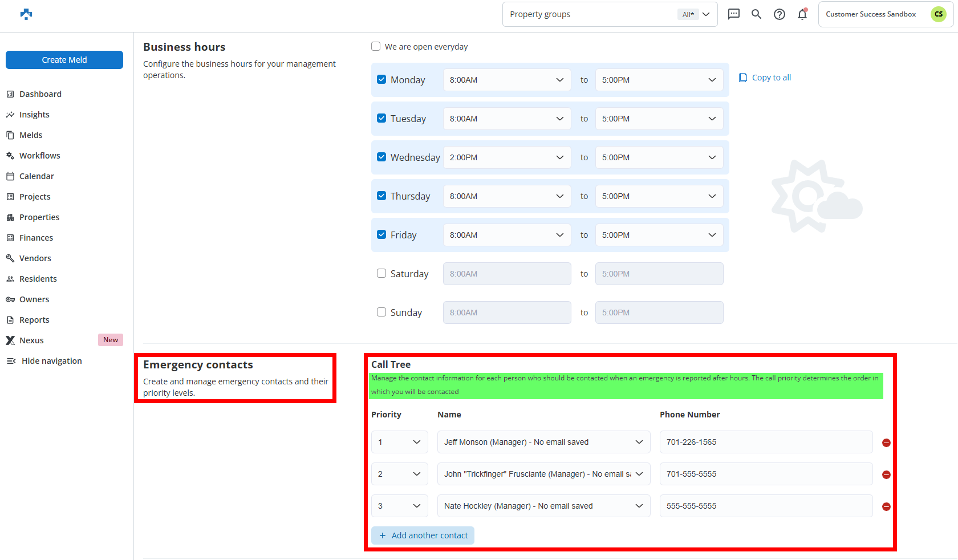The width and height of the screenshot is (958, 560).
Task: Check the Saturday business hours box
Action: [381, 273]
